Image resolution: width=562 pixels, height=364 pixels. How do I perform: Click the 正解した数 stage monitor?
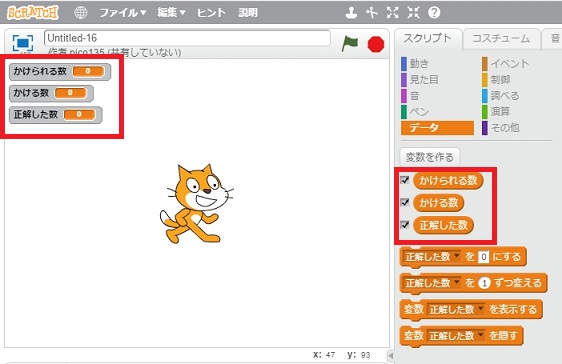[56, 115]
